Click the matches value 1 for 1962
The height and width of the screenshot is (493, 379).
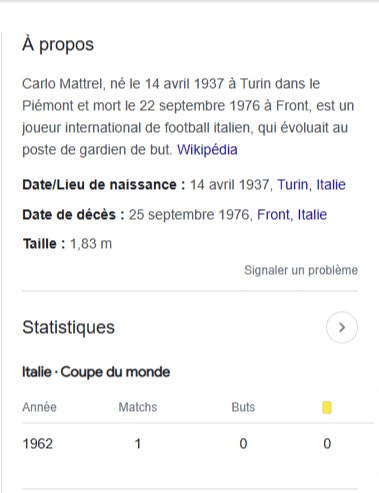[138, 444]
